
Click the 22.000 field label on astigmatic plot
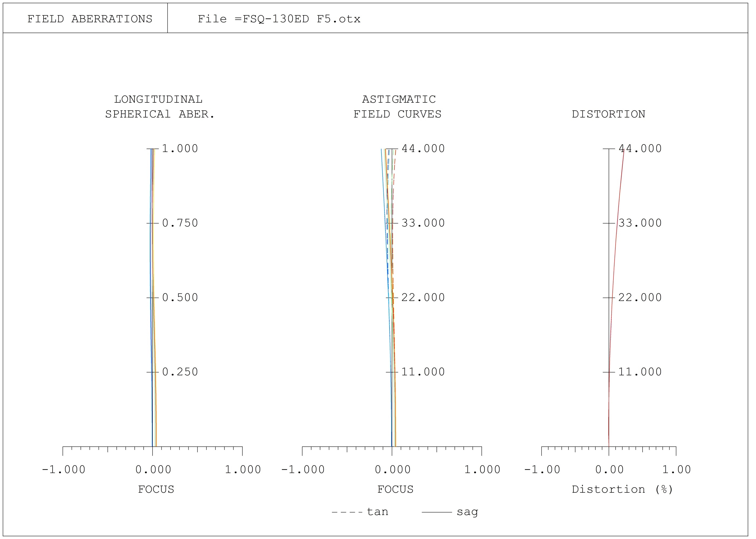(x=423, y=297)
